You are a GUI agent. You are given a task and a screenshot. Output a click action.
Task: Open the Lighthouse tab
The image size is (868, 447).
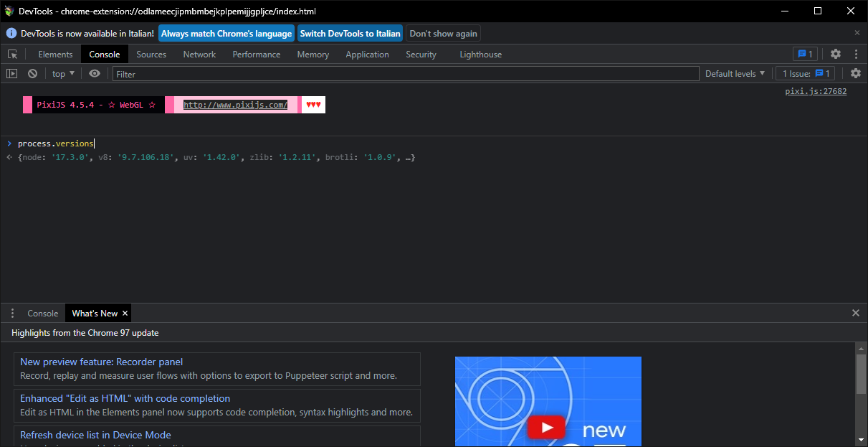click(x=480, y=55)
